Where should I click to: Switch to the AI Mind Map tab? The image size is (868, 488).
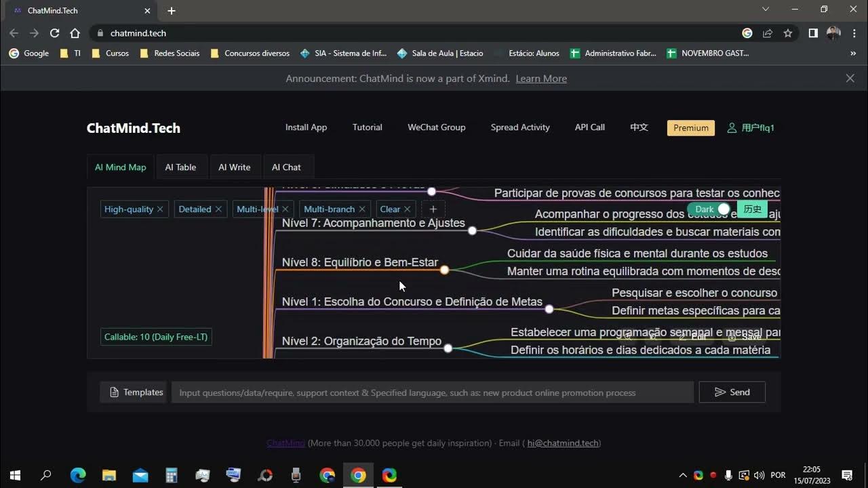(121, 167)
